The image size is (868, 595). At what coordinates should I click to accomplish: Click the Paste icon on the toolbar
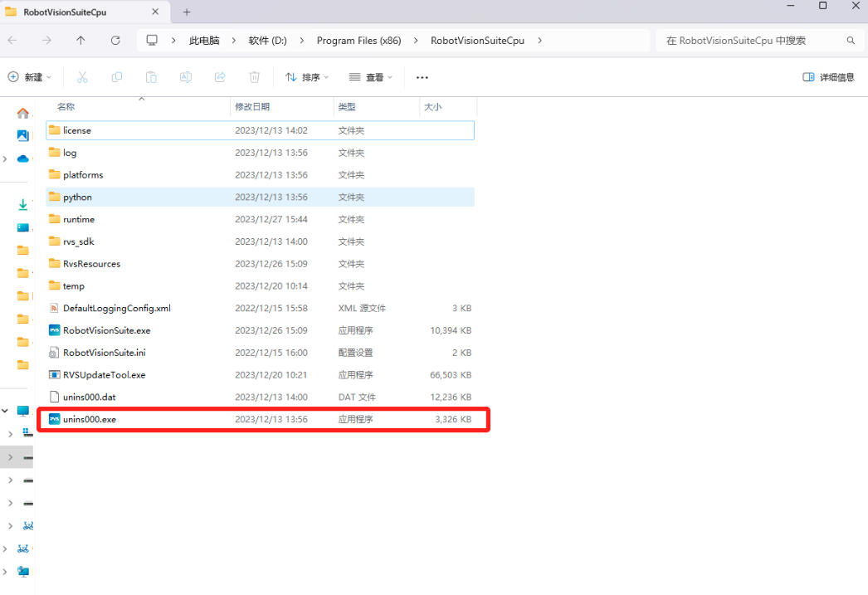[151, 77]
